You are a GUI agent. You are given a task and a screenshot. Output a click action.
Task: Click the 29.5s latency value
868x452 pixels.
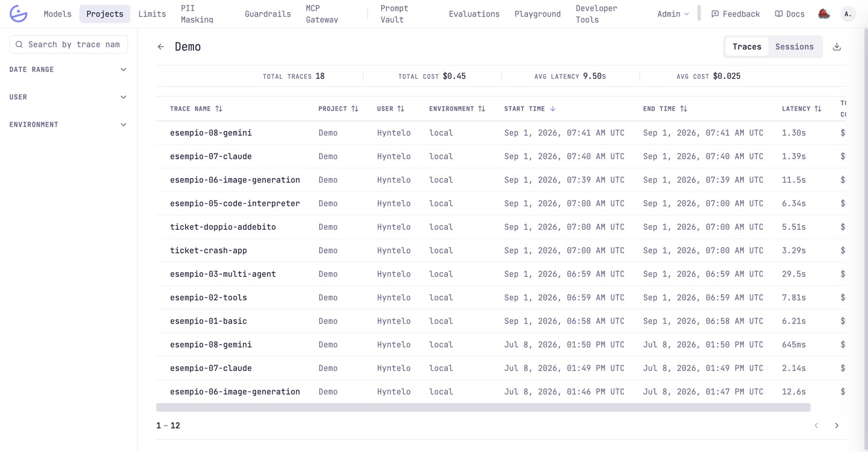point(794,274)
